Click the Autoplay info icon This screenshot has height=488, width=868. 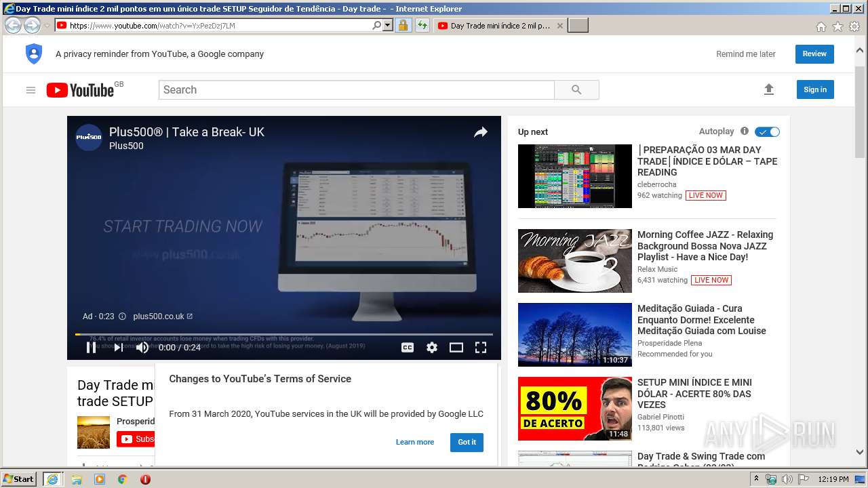[x=745, y=131]
